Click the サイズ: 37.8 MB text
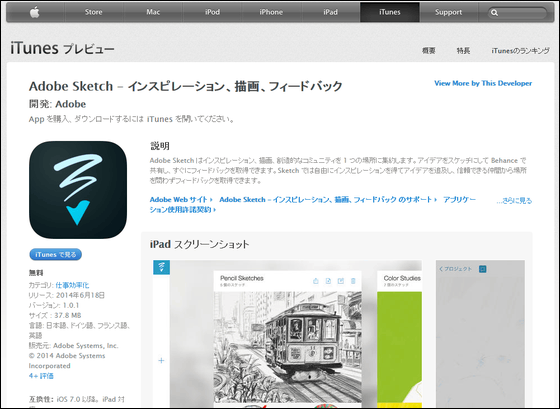This screenshot has width=560, height=409. click(55, 315)
